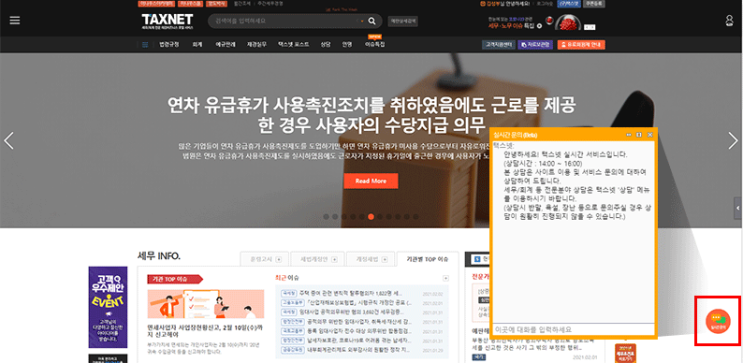743x363 pixels.
Task: Open the user profile icon at top right
Action: pyautogui.click(x=729, y=21)
